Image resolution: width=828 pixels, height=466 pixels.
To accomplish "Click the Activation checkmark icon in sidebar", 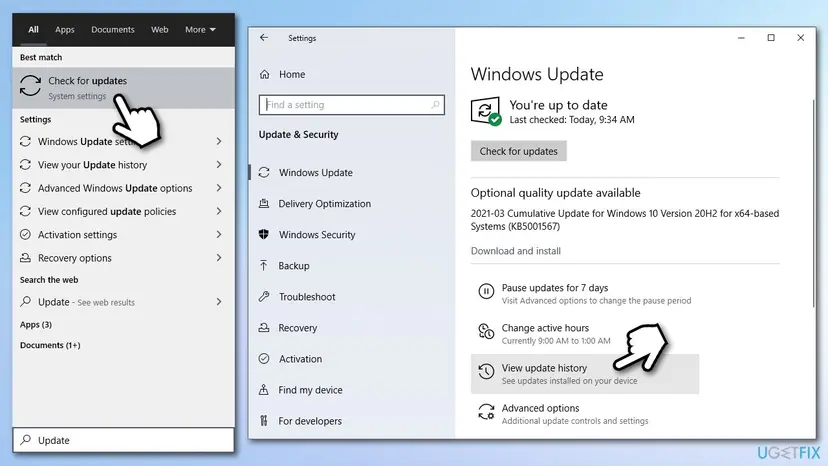I will click(x=264, y=359).
